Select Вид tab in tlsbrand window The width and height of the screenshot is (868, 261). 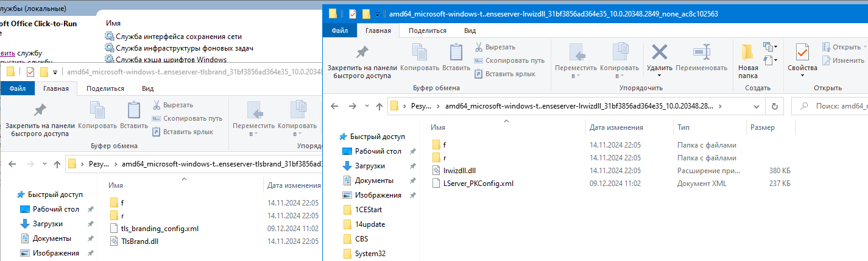click(x=147, y=88)
